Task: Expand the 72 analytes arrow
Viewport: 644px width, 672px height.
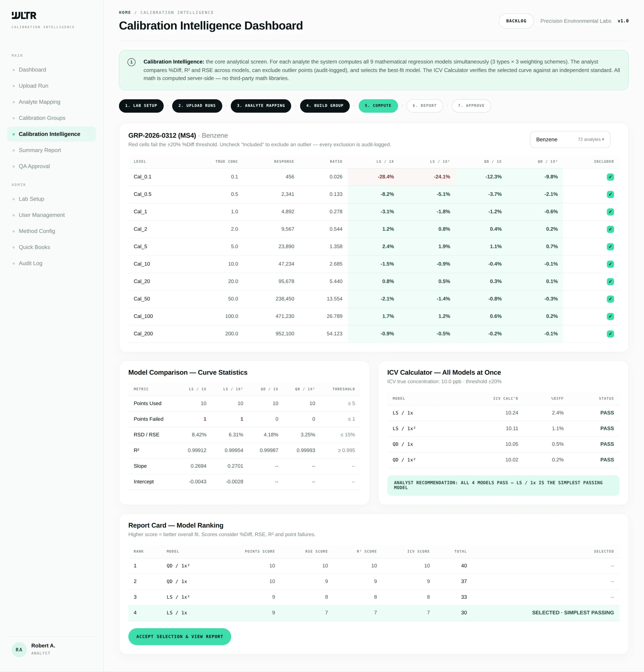Action: (603, 140)
